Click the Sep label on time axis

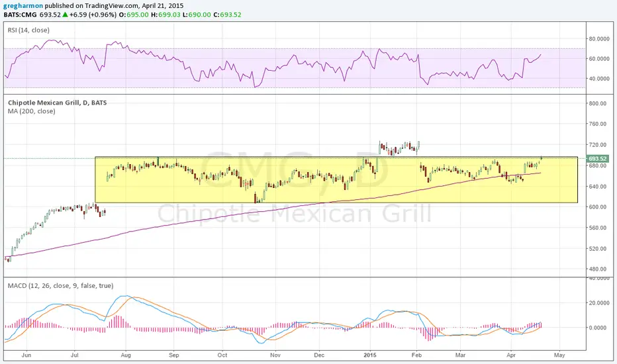[174, 355]
